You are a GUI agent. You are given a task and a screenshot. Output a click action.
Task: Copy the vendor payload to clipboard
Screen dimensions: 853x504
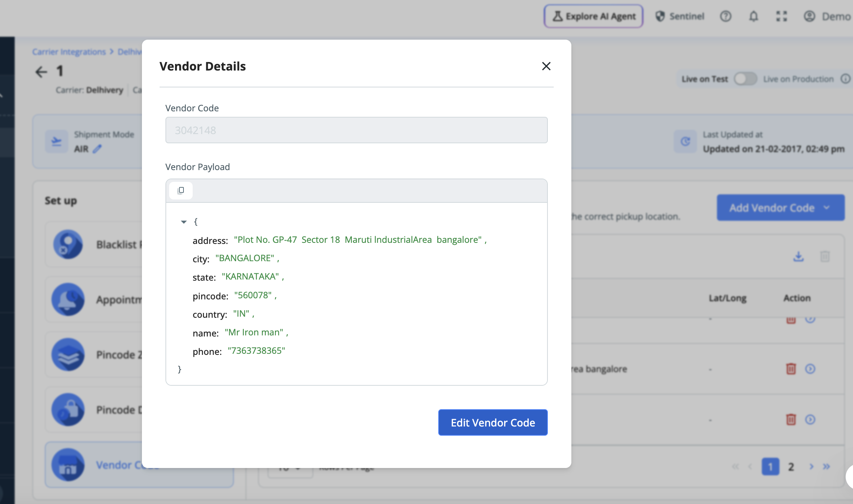click(x=181, y=190)
